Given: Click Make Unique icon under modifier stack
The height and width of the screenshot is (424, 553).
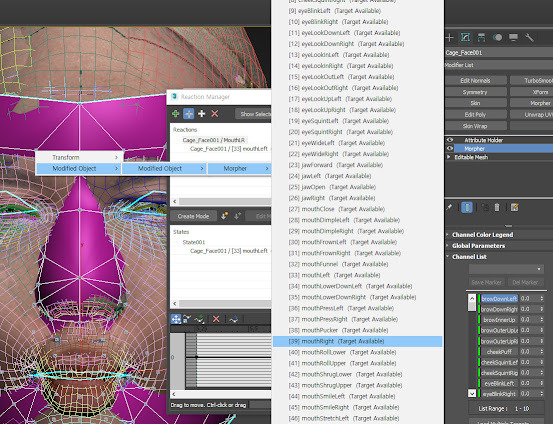Looking at the screenshot, I should pyautogui.click(x=485, y=207).
